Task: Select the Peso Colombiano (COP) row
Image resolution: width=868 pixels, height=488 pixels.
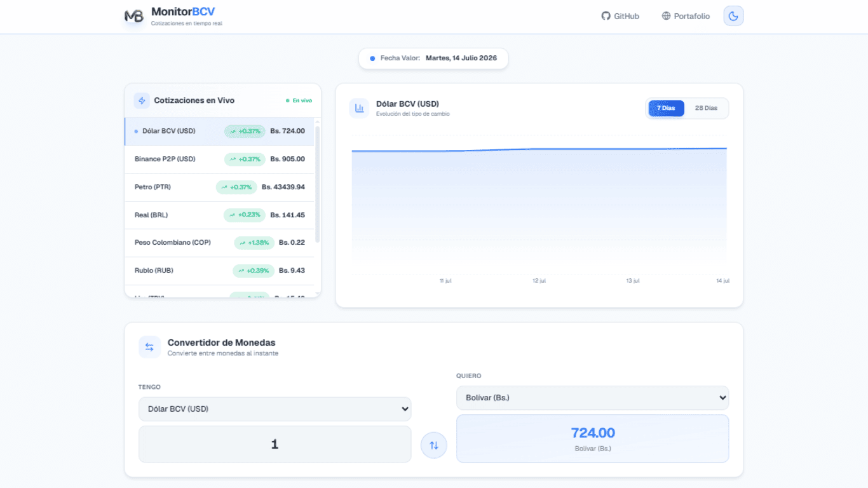Action: coord(220,243)
